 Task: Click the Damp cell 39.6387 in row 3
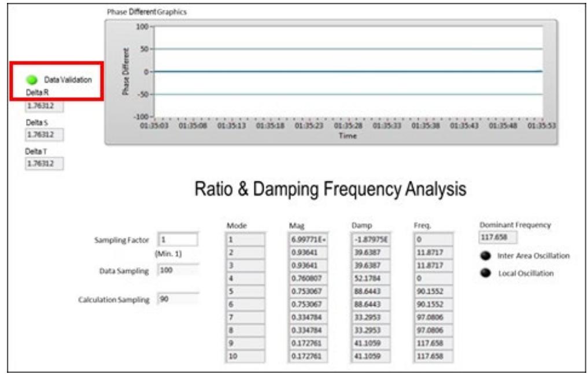[371, 265]
